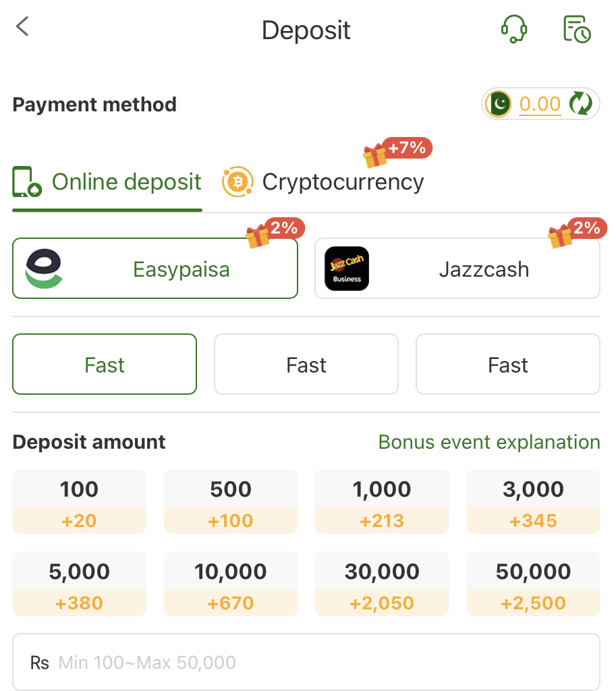Open deposit history record icon
This screenshot has height=691, width=616.
click(577, 30)
